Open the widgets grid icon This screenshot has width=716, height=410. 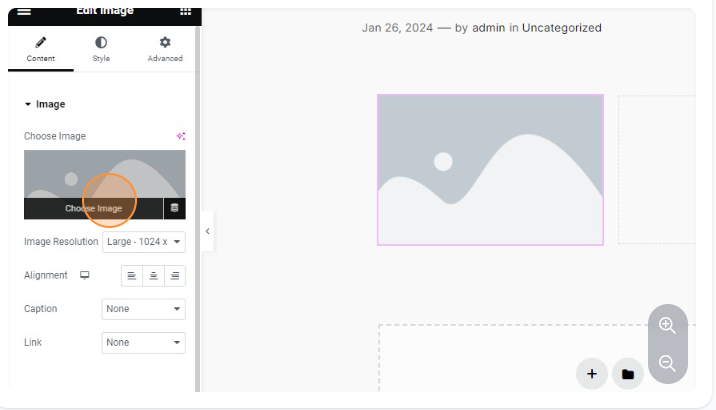(x=185, y=10)
